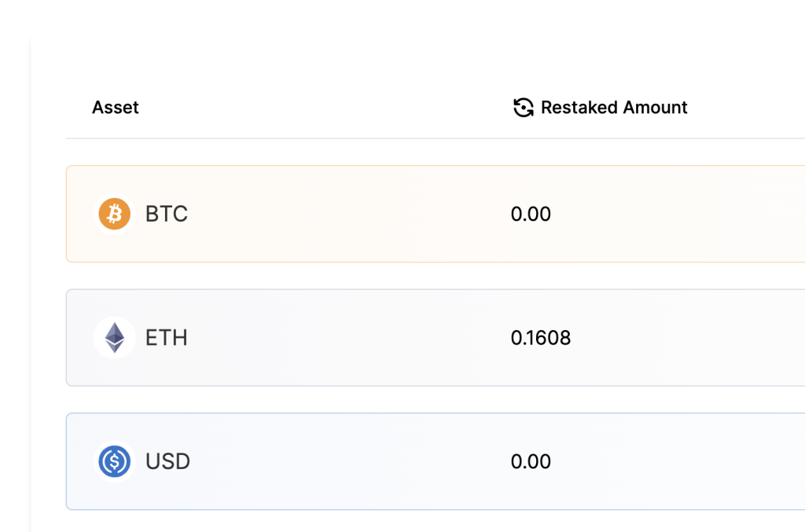Sort by Asset column header
The width and height of the screenshot is (805, 532).
(x=116, y=108)
